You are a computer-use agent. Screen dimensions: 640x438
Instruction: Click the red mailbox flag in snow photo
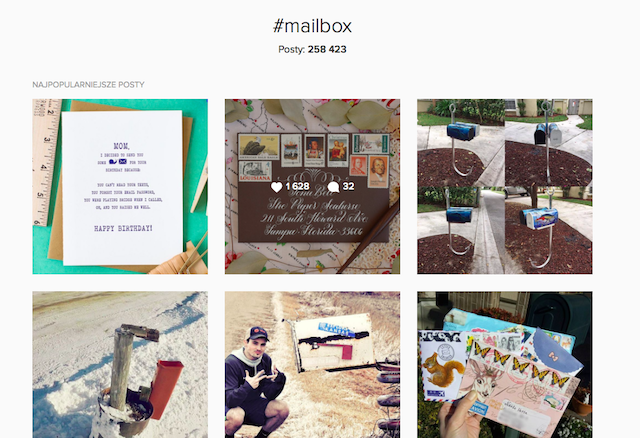(x=166, y=389)
